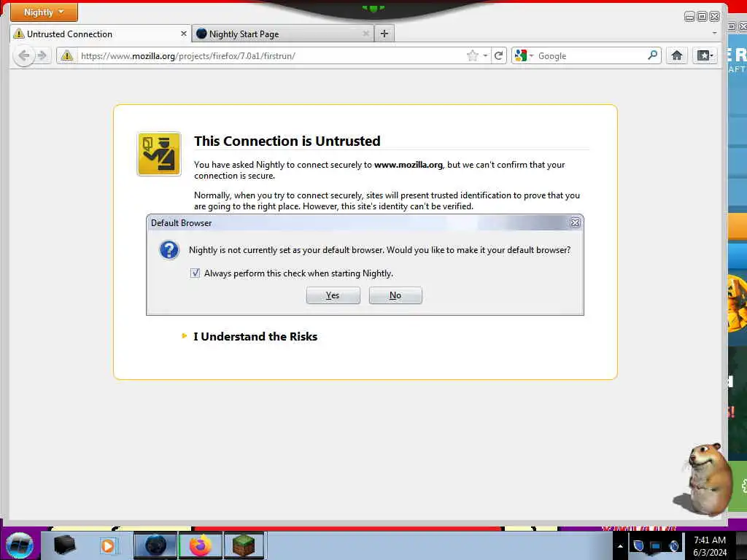Open the Nightly application menu button
This screenshot has height=560, width=747.
tap(44, 12)
